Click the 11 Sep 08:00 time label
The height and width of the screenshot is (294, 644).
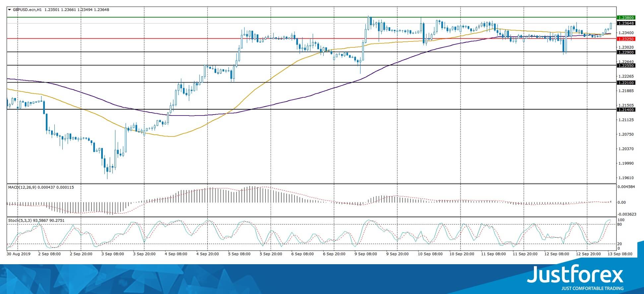coord(493,254)
